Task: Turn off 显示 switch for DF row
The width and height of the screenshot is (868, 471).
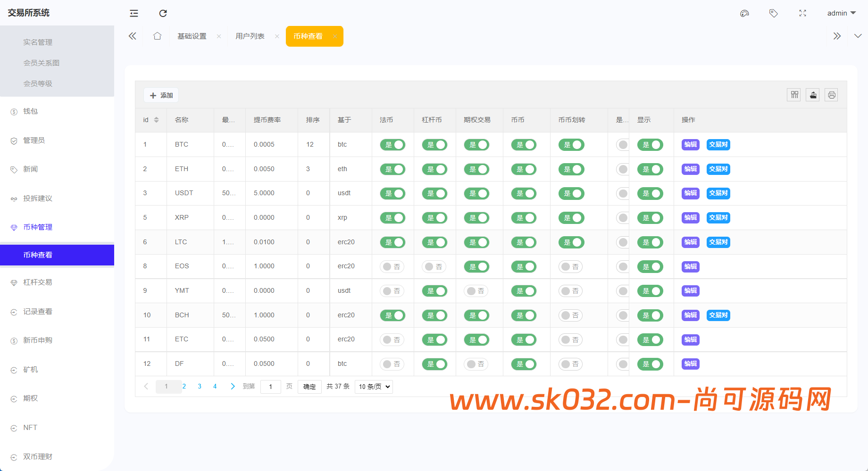Action: [x=651, y=364]
